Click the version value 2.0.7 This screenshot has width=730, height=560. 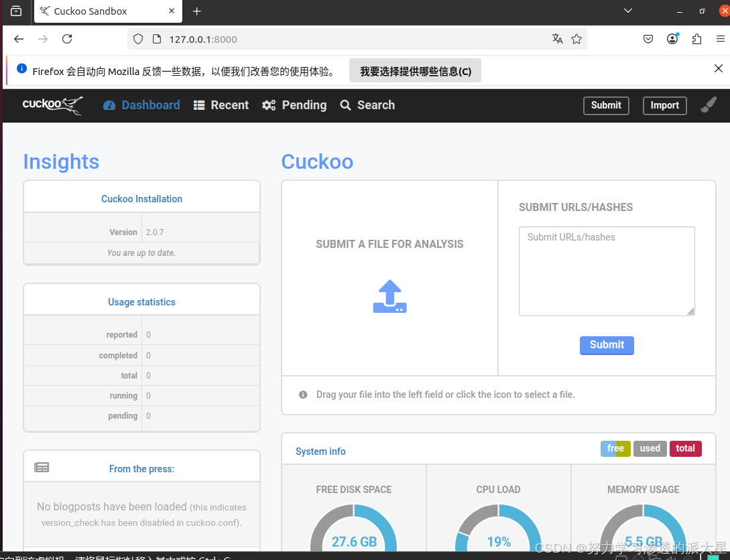pyautogui.click(x=155, y=232)
